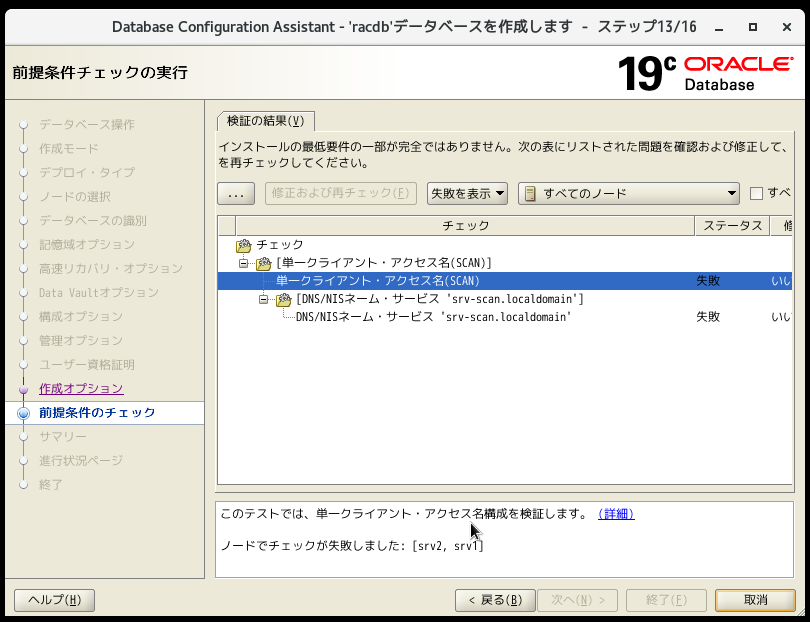The image size is (810, 622).
Task: Minimize the Database Configuration Assistant window
Action: tap(719, 27)
